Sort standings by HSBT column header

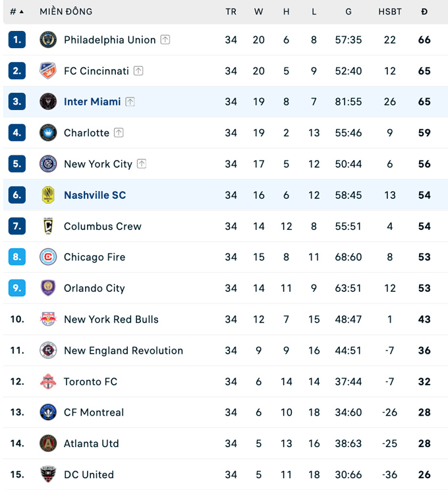[x=390, y=12]
